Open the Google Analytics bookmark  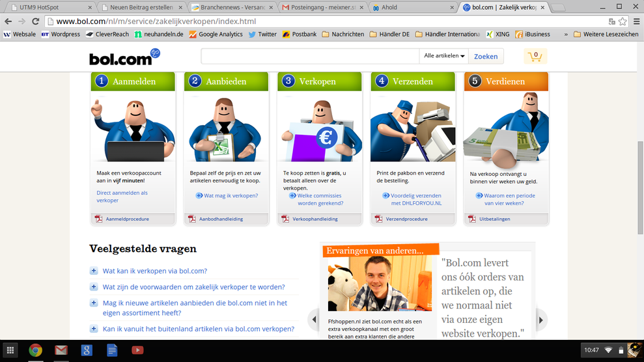pos(216,35)
